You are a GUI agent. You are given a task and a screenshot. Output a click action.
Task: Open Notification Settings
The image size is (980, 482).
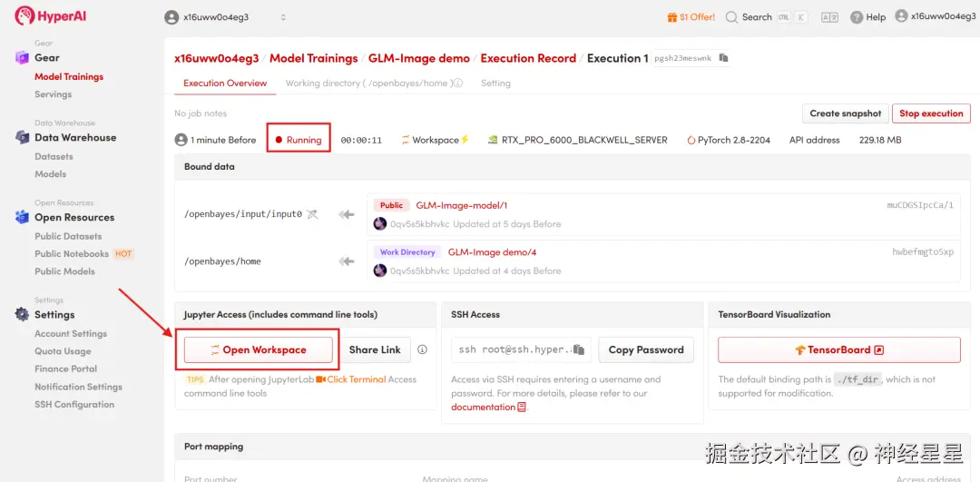coord(78,387)
